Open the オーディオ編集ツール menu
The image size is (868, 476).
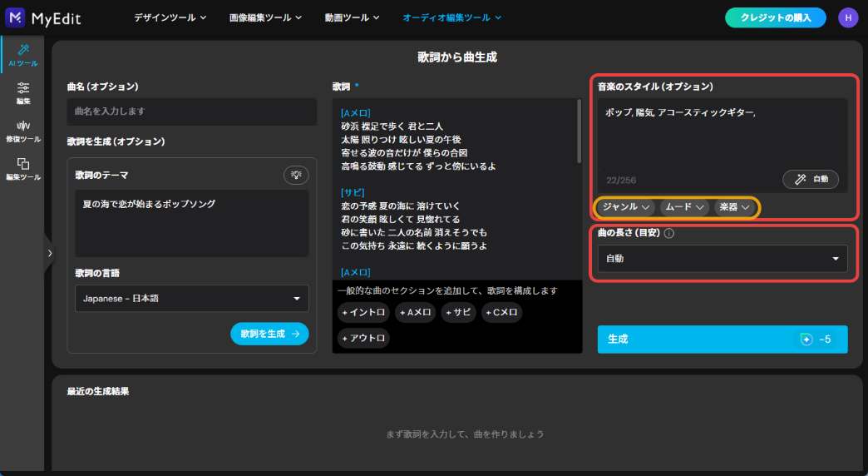tap(451, 17)
